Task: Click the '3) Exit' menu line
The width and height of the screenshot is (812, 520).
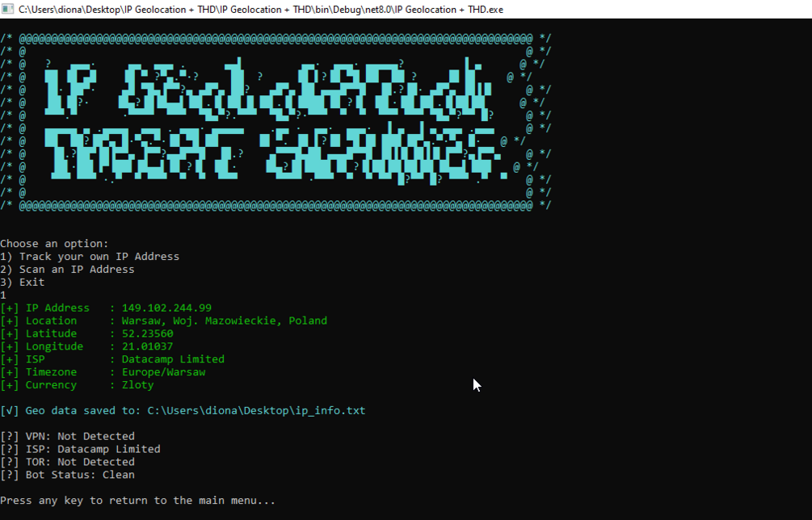Action: (23, 283)
